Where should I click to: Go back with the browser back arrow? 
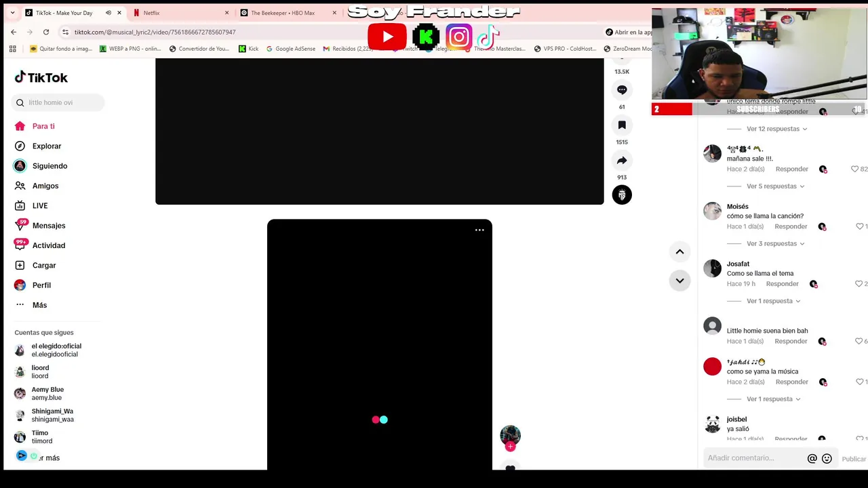click(14, 32)
